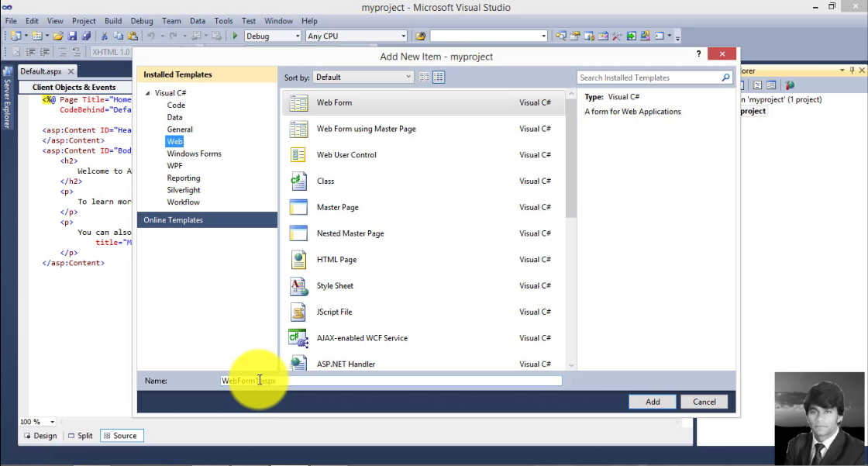Click the Cancel button
Image resolution: width=868 pixels, height=466 pixels.
(x=704, y=402)
